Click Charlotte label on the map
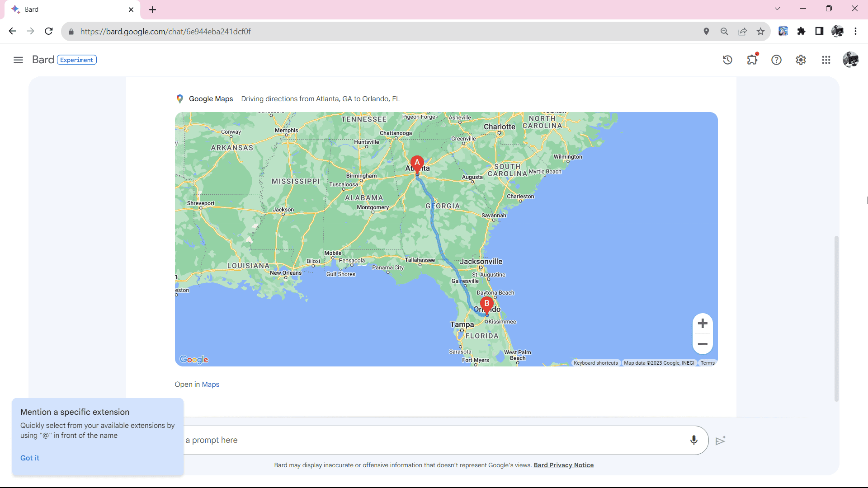868x488 pixels. click(500, 127)
